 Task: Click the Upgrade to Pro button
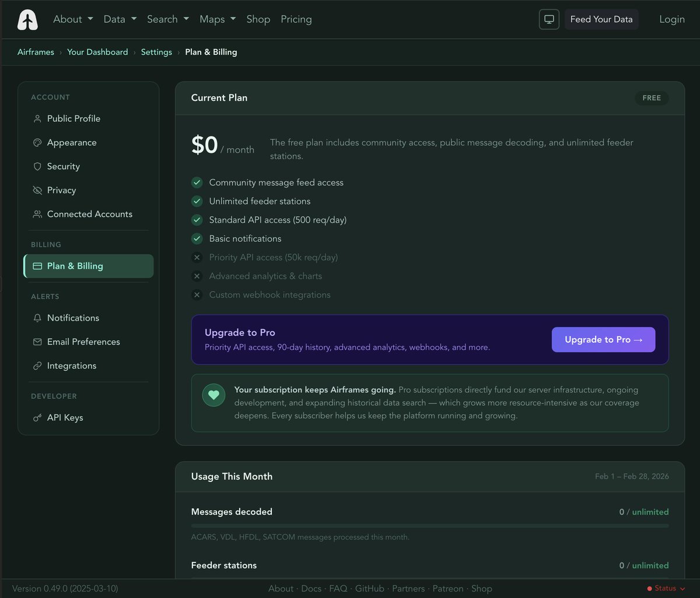603,340
